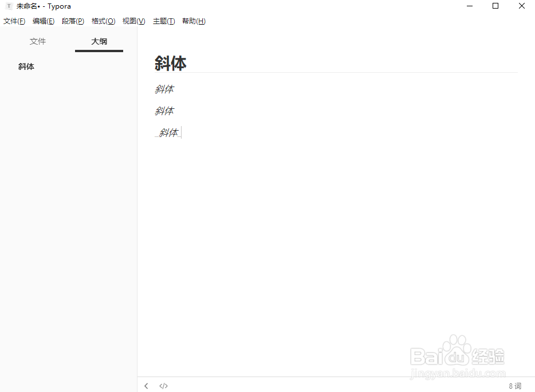Place cursor in 斜体 main heading
535x392 pixels.
coord(170,64)
